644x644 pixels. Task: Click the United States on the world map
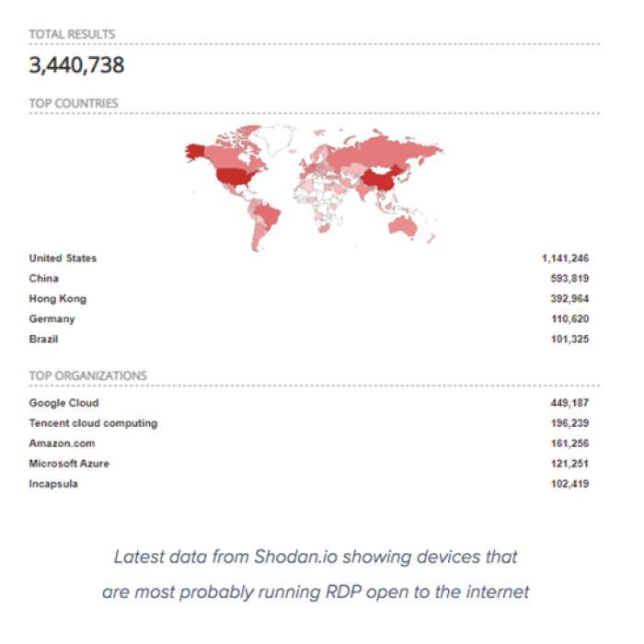pyautogui.click(x=234, y=176)
